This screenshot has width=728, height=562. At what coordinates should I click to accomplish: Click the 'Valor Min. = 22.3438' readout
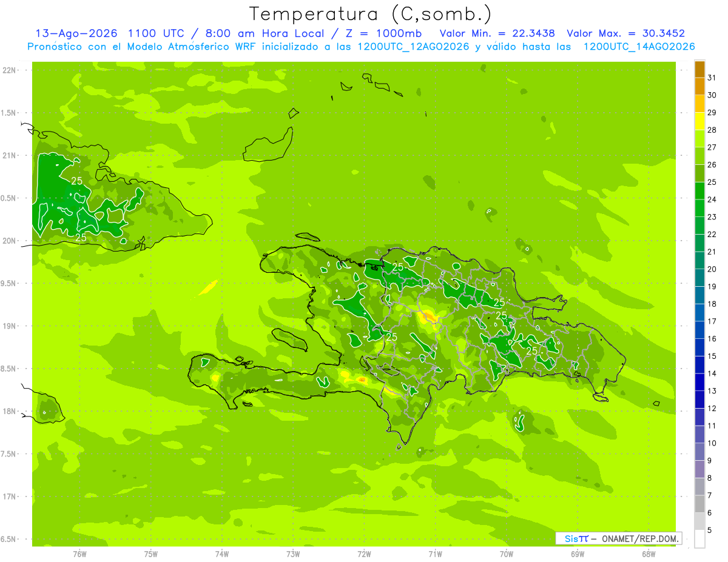[x=497, y=33]
